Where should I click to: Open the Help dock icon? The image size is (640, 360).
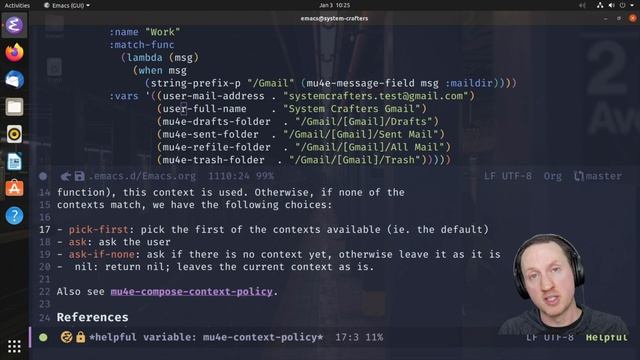pyautogui.click(x=14, y=216)
